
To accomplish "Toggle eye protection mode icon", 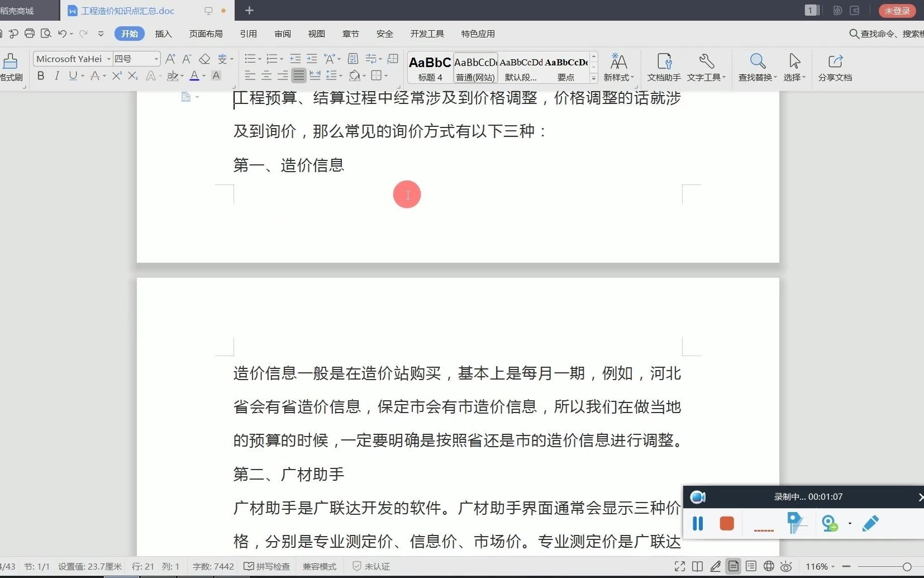I will coord(786,566).
